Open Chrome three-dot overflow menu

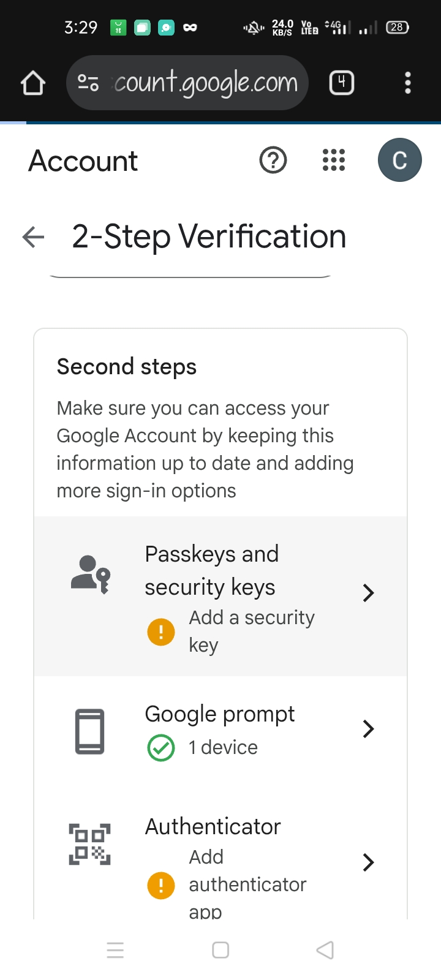[x=408, y=83]
